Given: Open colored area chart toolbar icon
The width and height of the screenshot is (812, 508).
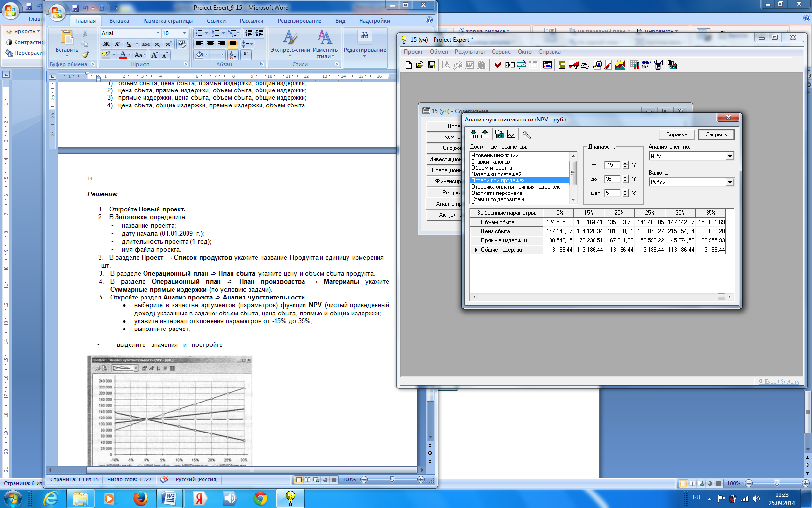Looking at the screenshot, I should tap(620, 65).
